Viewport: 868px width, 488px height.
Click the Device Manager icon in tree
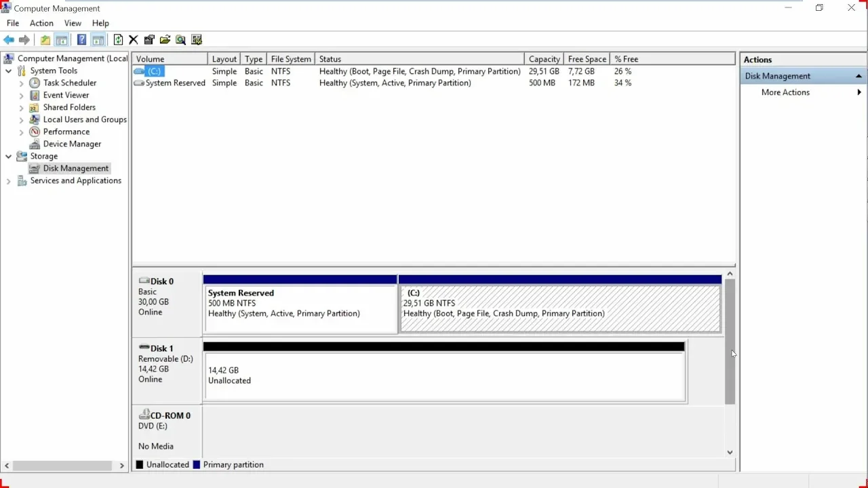(x=35, y=144)
